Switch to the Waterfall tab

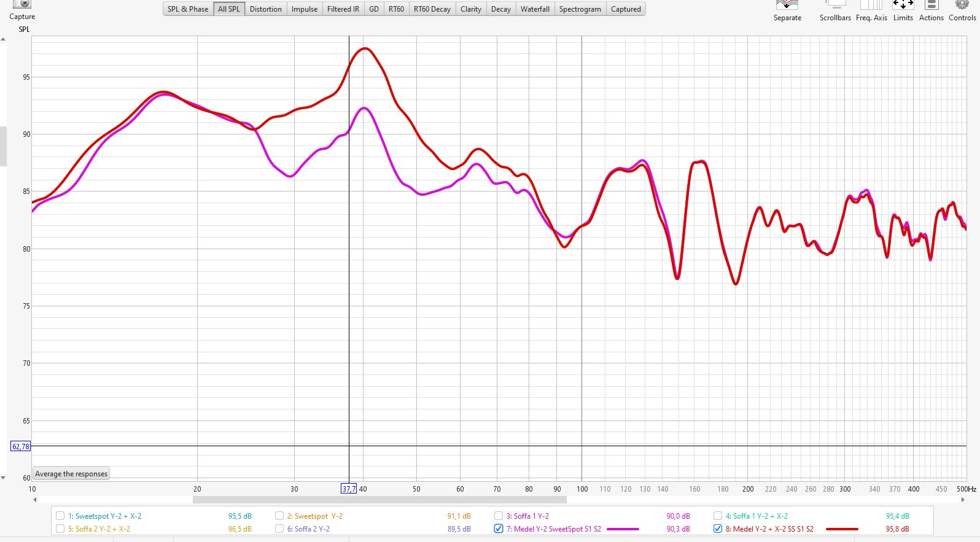[535, 9]
